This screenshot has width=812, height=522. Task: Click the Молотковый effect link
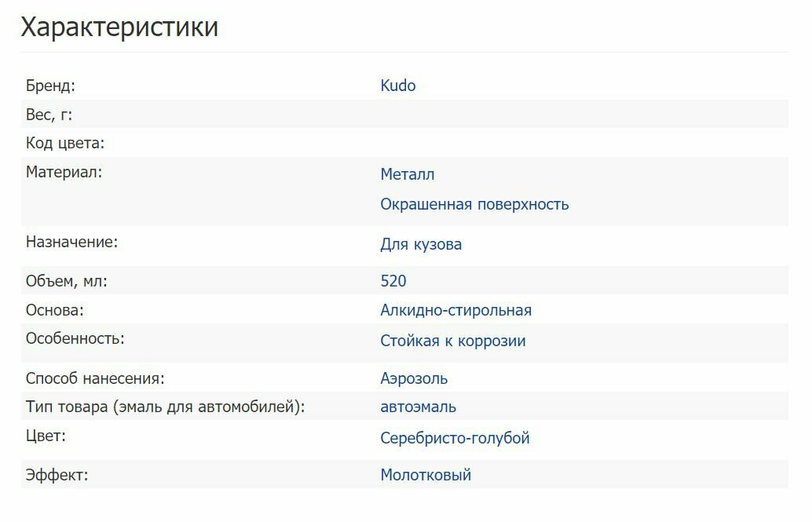pyautogui.click(x=425, y=475)
